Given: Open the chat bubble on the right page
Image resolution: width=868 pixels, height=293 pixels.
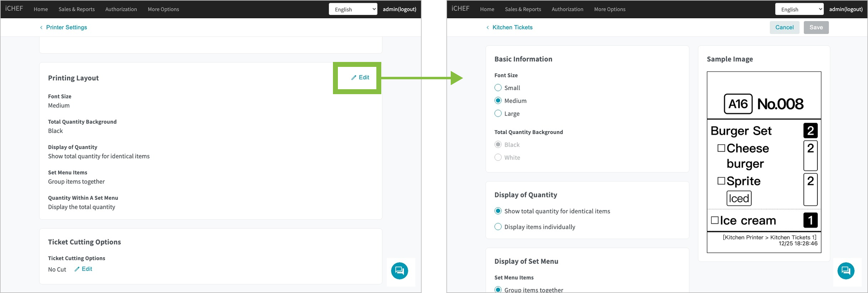Looking at the screenshot, I should pyautogui.click(x=845, y=271).
